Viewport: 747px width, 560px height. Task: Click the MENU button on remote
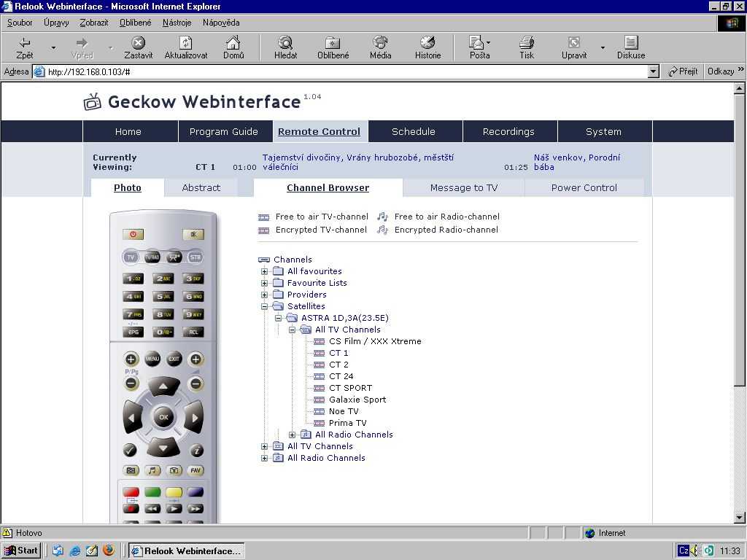152,359
